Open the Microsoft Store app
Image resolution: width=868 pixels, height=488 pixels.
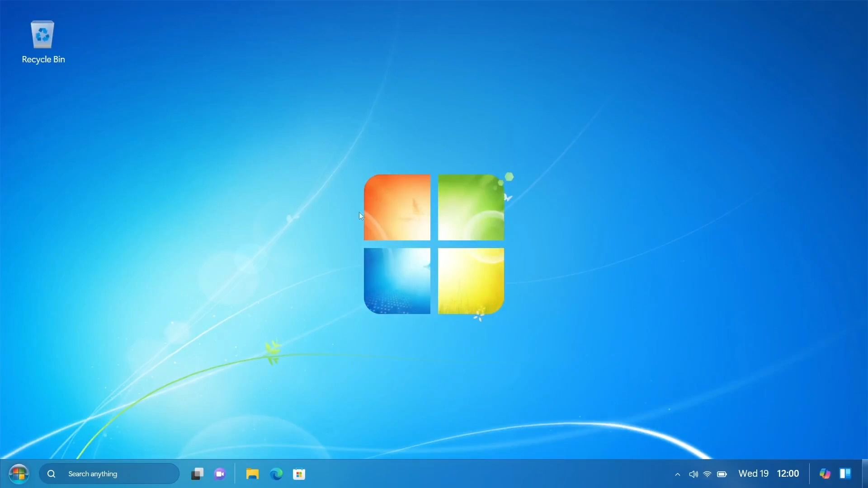coord(299,474)
